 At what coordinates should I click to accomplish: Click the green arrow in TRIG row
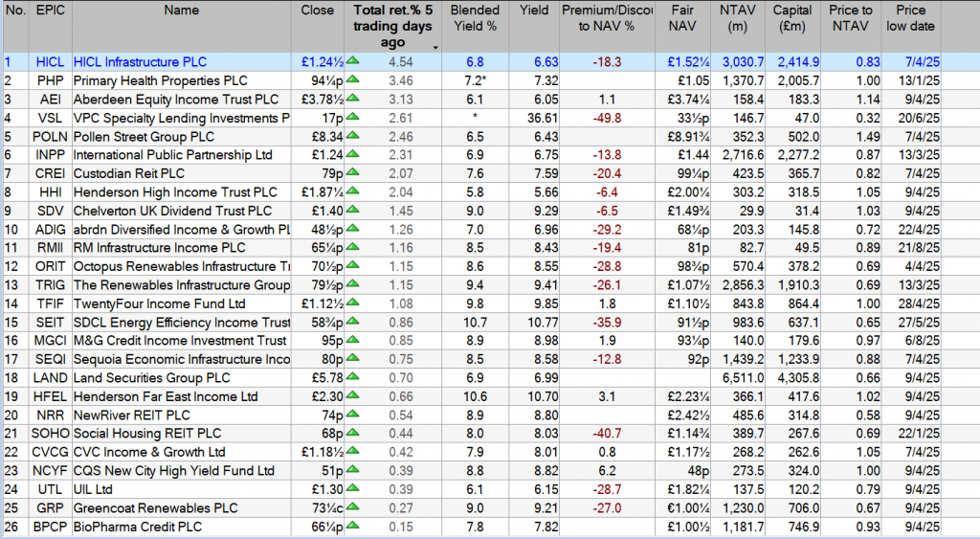352,284
